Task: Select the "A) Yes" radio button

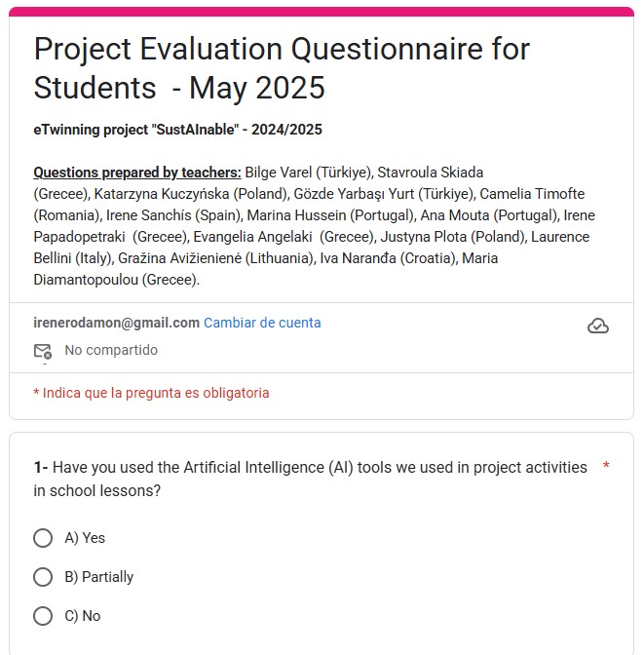Action: [43, 538]
